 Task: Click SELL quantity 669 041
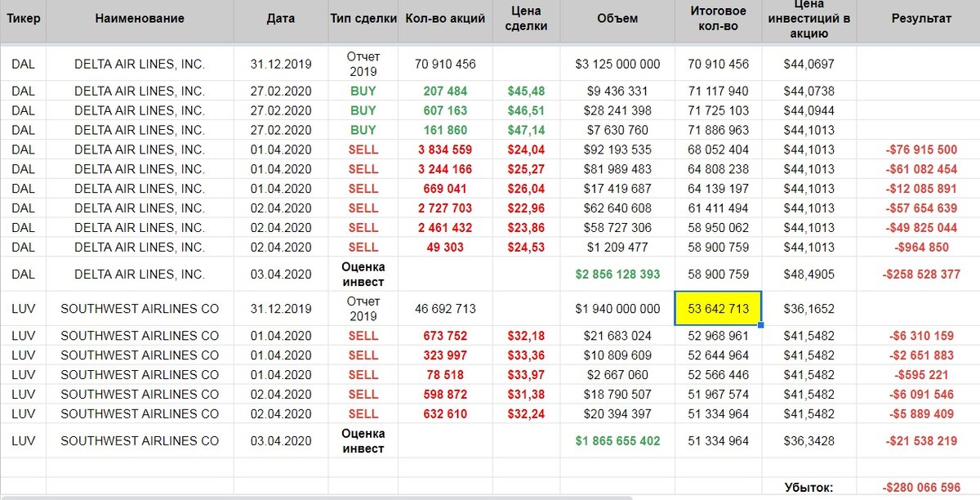coord(446,189)
